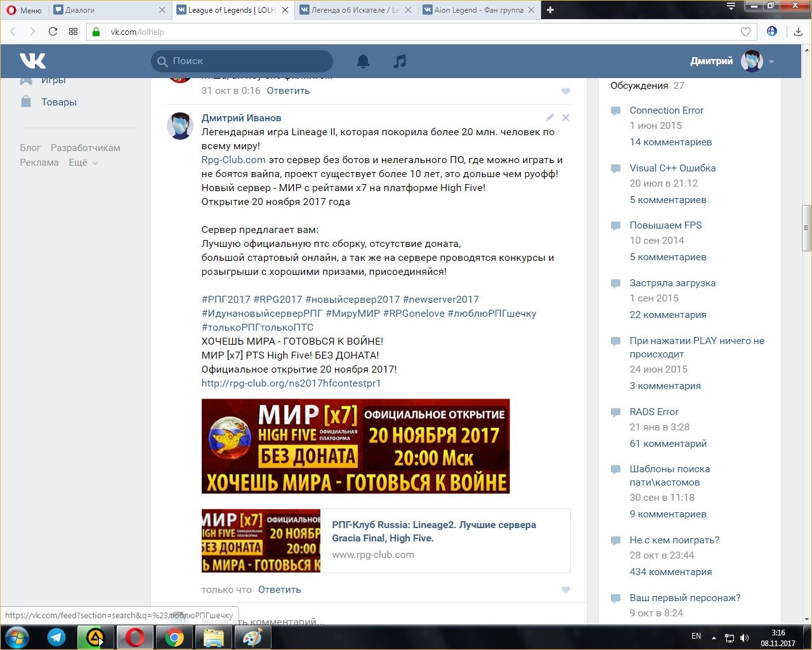Click the #newserver2017 hashtag
This screenshot has height=650, width=812.
[441, 300]
